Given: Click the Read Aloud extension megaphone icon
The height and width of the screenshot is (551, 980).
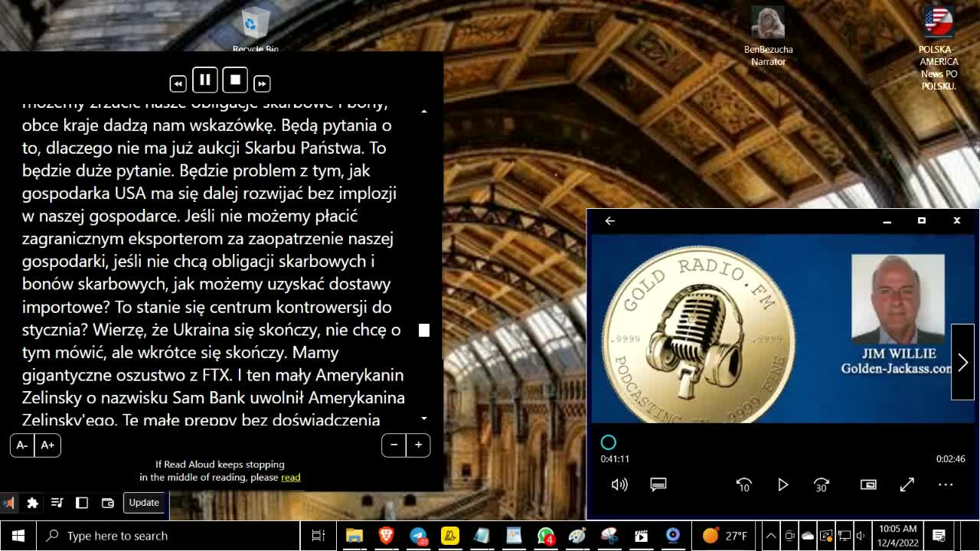Looking at the screenshot, I should (x=8, y=503).
